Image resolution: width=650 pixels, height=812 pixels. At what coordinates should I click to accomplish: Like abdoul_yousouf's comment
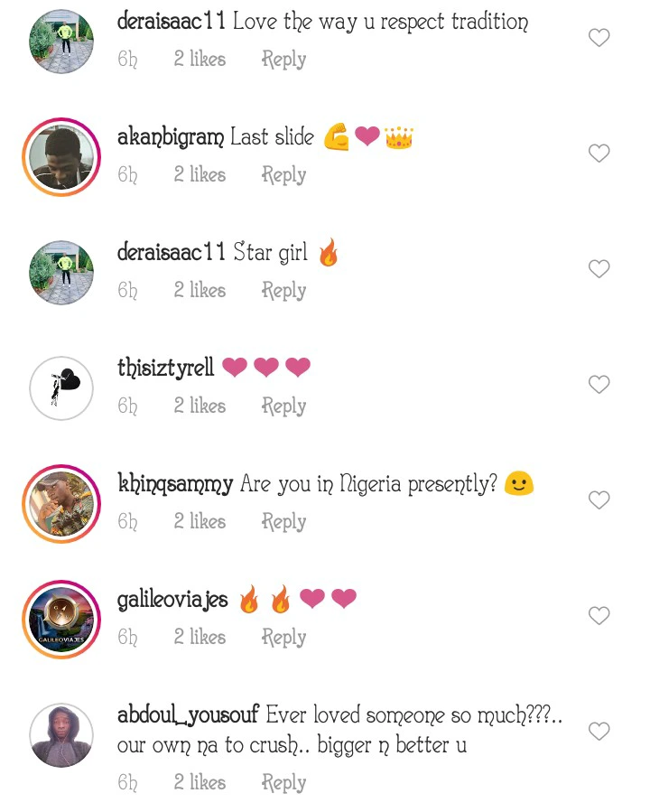point(599,732)
